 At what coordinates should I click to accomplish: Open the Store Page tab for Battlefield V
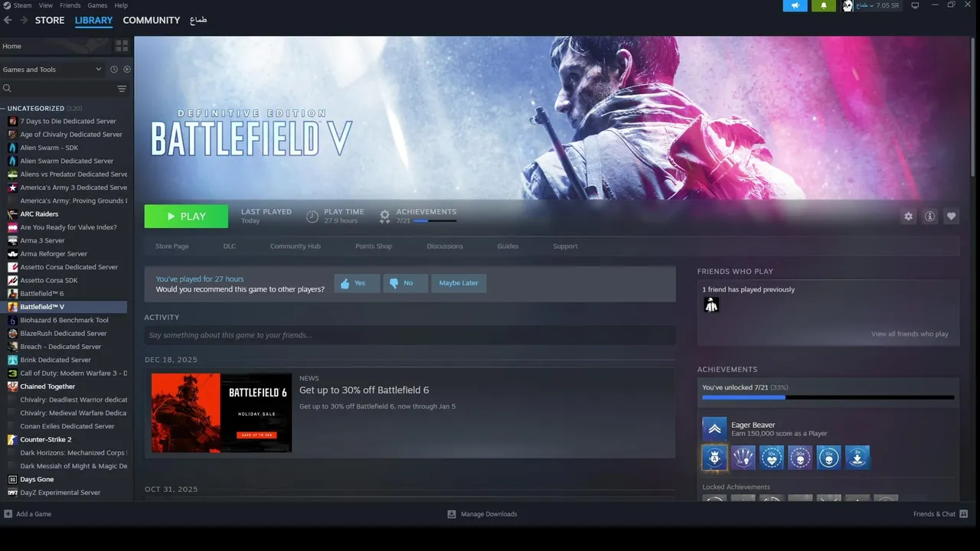coord(171,246)
